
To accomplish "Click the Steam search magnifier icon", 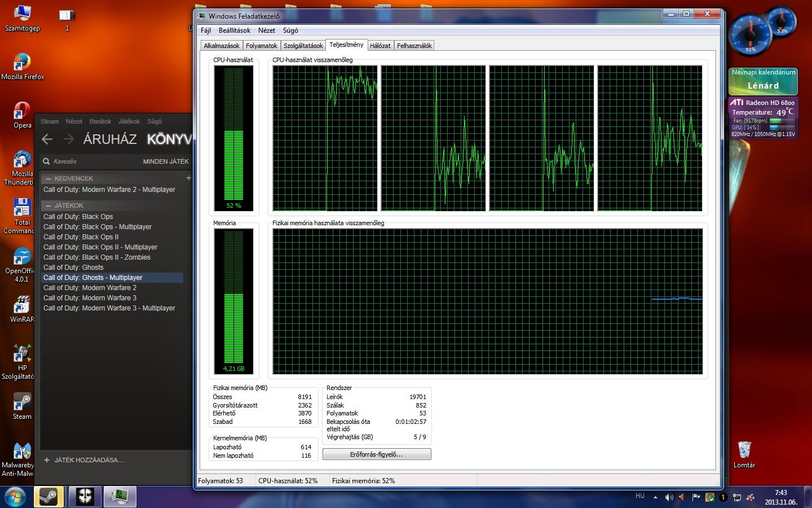I will coord(46,161).
